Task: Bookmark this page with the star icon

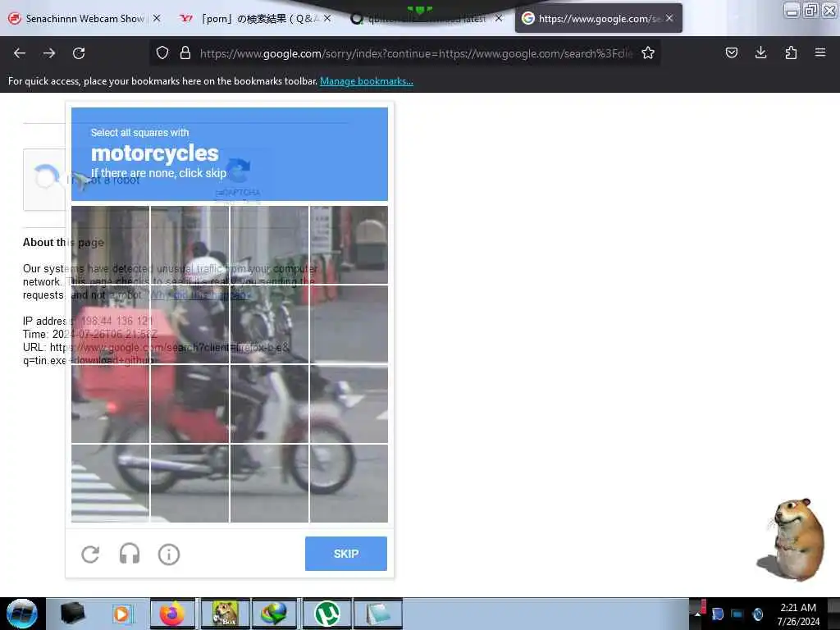Action: tap(648, 52)
